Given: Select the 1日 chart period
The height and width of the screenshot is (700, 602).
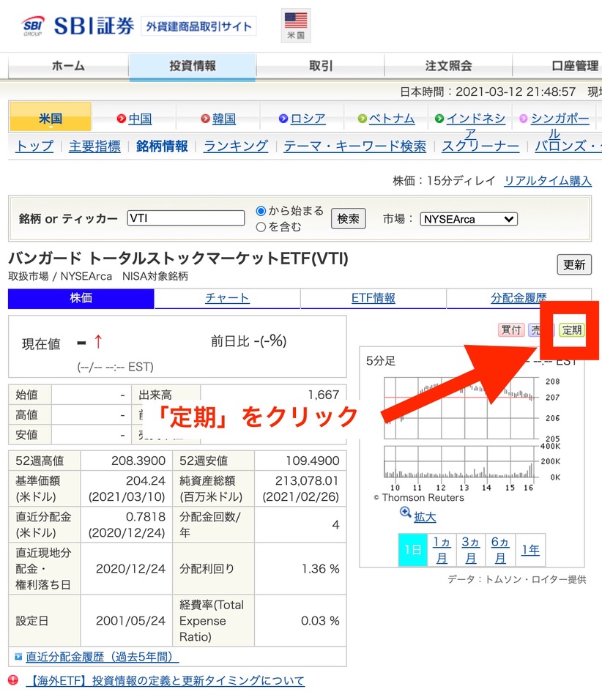Looking at the screenshot, I should tap(412, 550).
